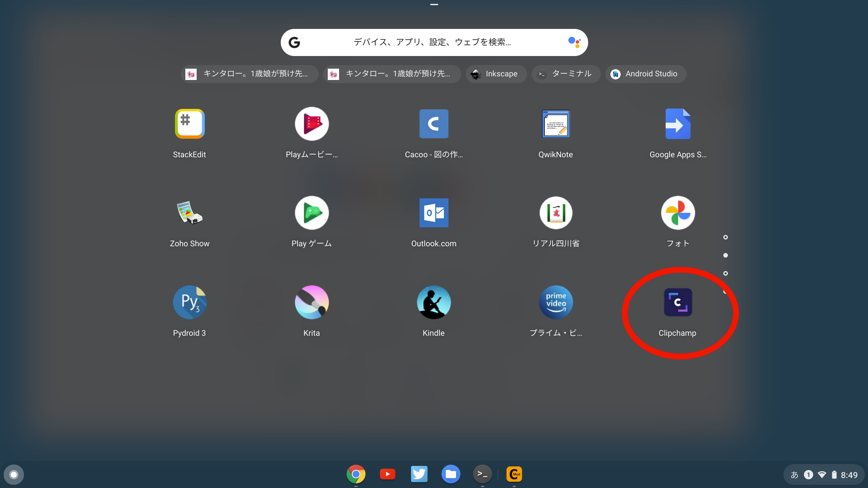Open ターミナル suggestion chip

point(566,74)
